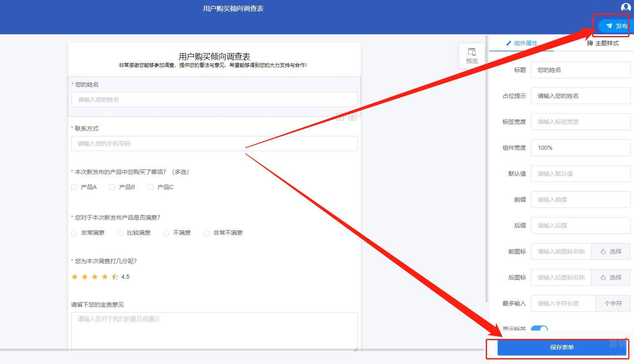Image resolution: width=634 pixels, height=364 pixels.
Task: Open the 组件属性 tab
Action: pyautogui.click(x=521, y=43)
